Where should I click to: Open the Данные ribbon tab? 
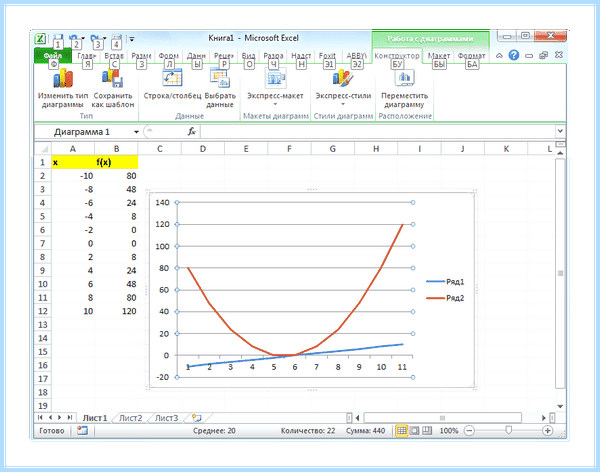196,56
